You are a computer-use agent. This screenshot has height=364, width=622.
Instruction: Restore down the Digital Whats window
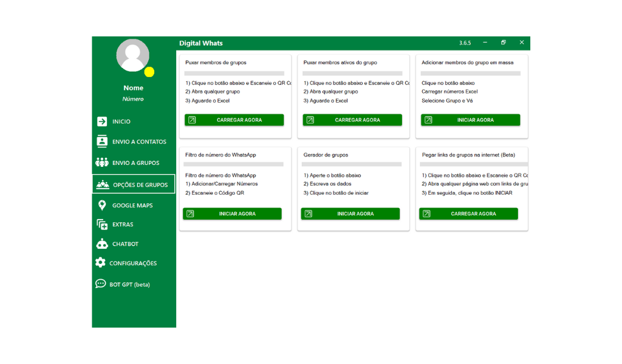coord(504,42)
